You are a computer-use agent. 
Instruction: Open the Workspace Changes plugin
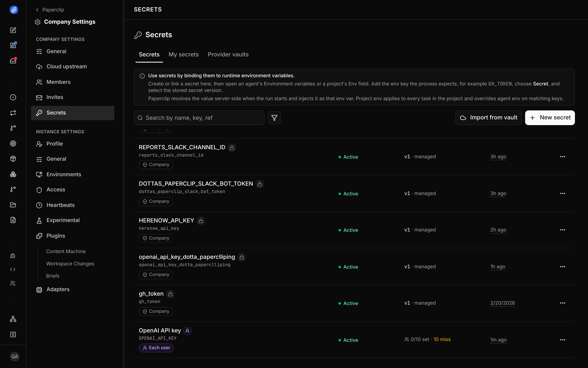(70, 264)
